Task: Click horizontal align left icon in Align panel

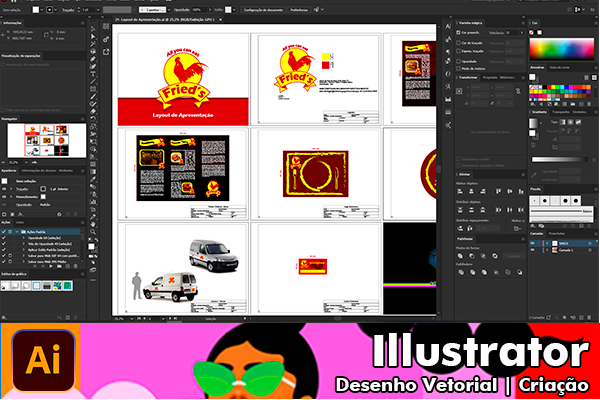Action: pos(460,191)
